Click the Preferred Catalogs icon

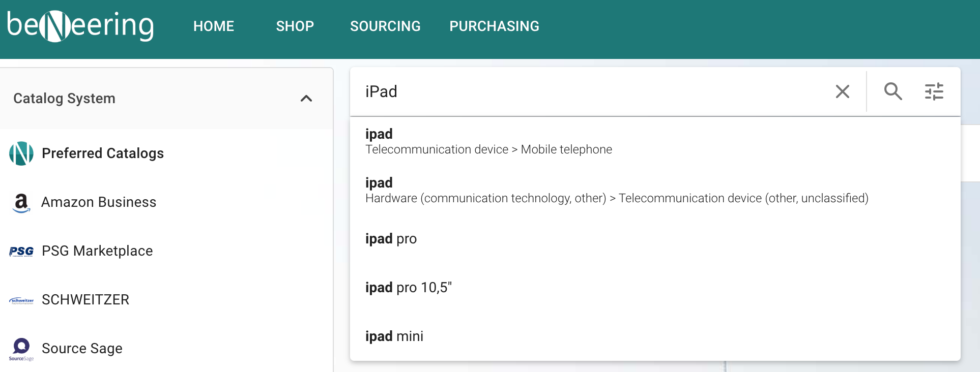[x=21, y=153]
